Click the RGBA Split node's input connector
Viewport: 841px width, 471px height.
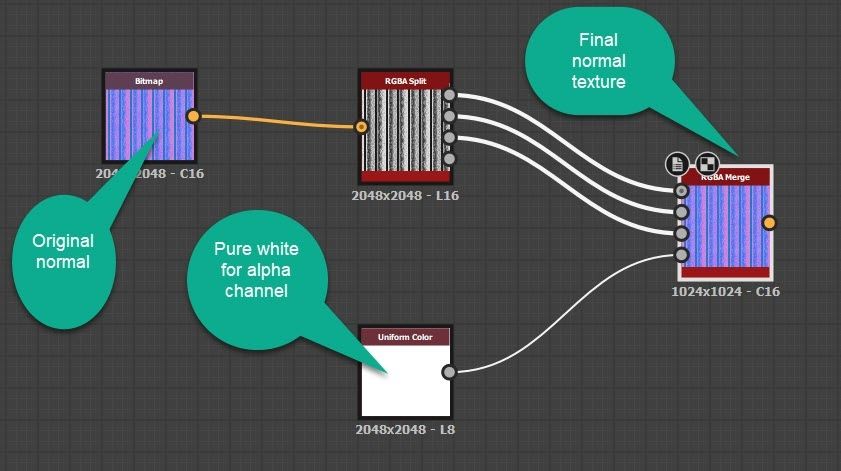[362, 127]
